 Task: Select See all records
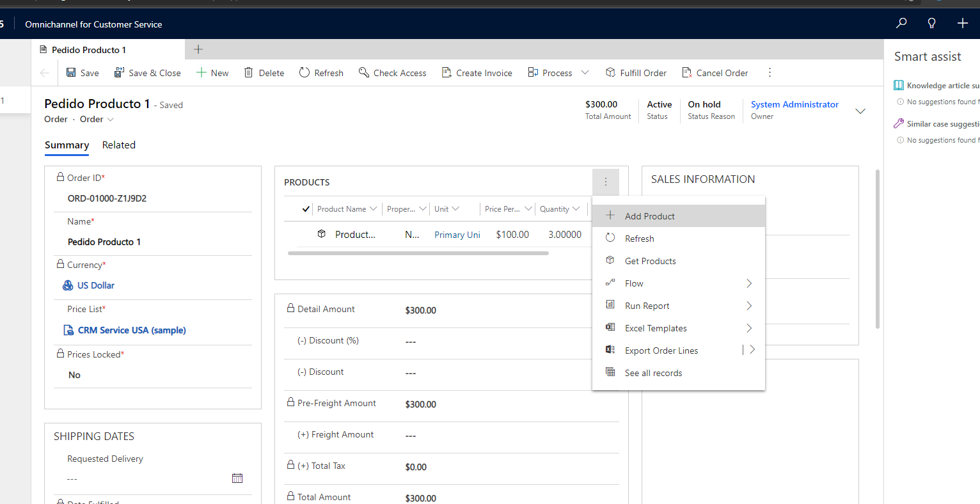[x=679, y=373]
